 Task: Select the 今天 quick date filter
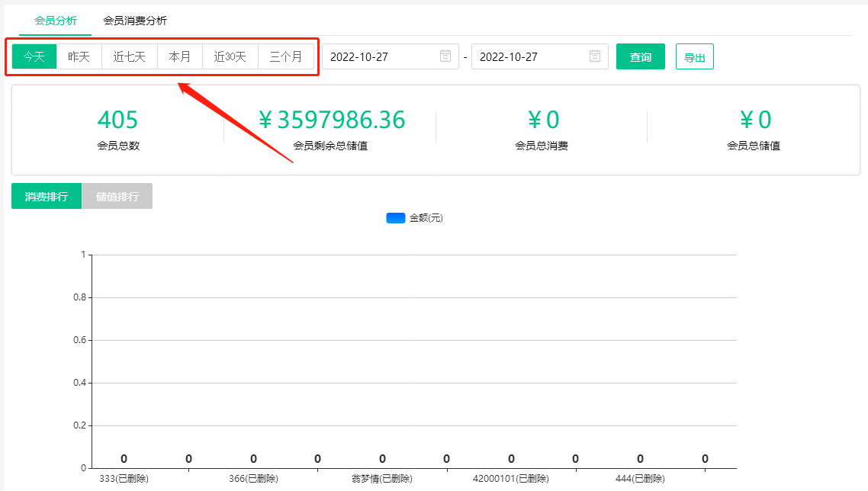click(x=34, y=56)
